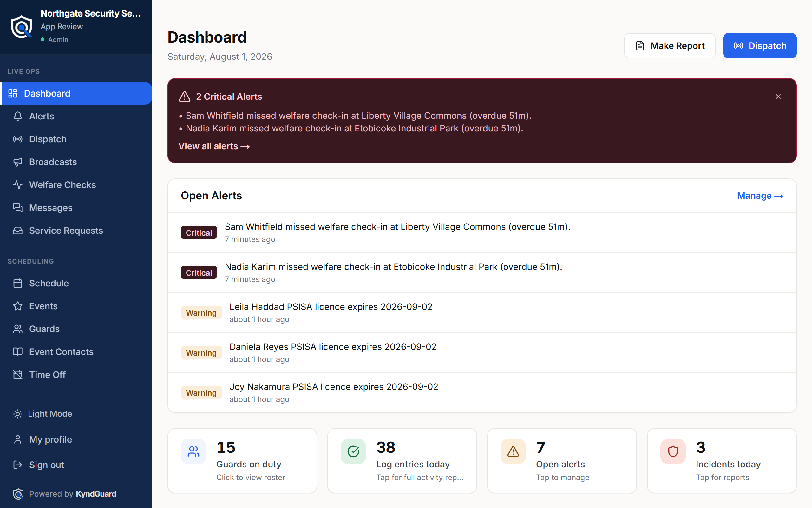Click the guards icon on Guards on duty card
The width and height of the screenshot is (812, 508).
tap(193, 451)
